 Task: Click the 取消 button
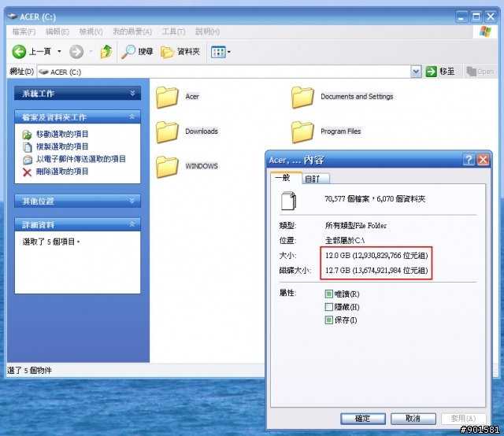pos(413,419)
